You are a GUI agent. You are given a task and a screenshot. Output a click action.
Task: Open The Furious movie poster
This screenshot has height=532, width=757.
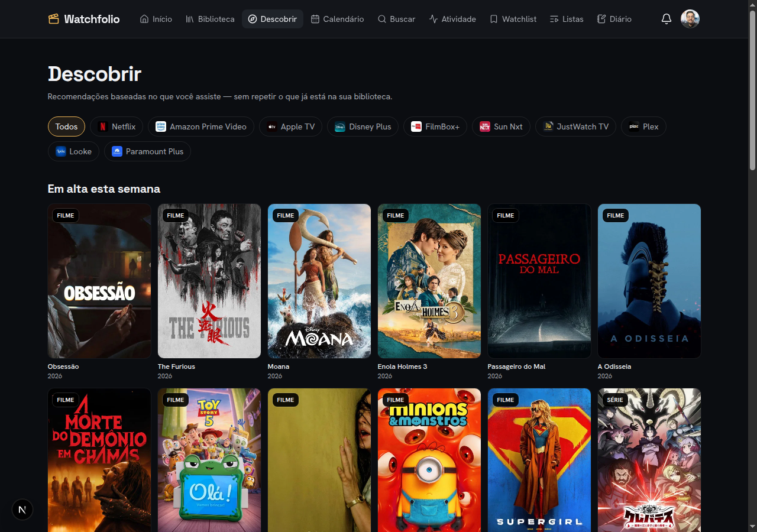pos(209,281)
